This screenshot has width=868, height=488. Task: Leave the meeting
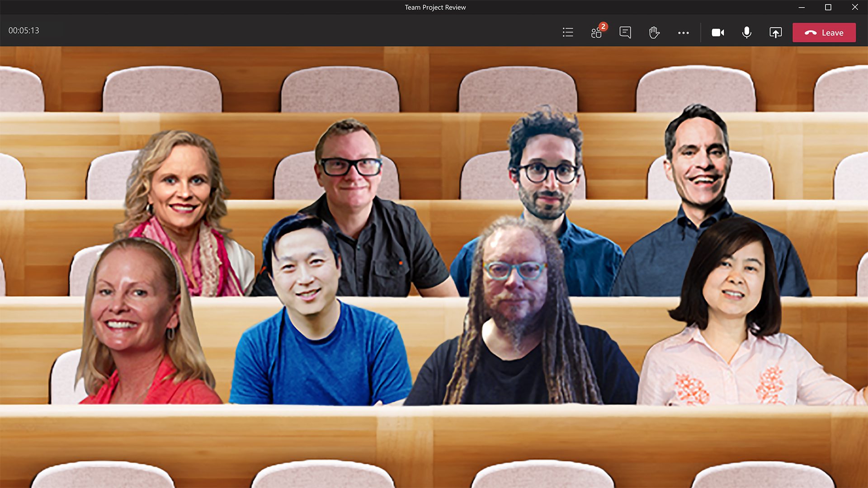831,33
